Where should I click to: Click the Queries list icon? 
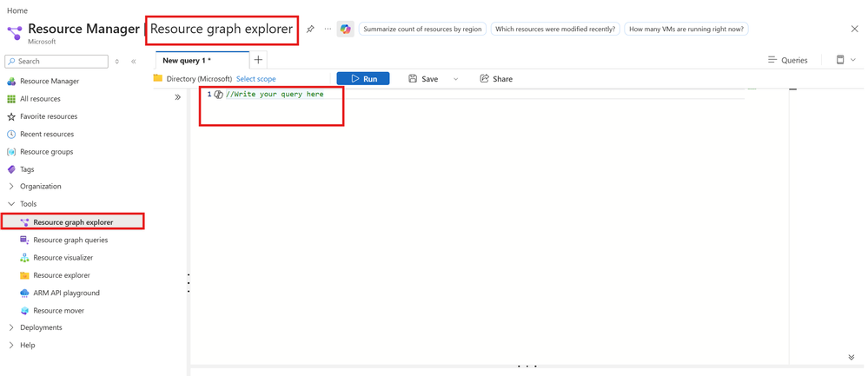pyautogui.click(x=772, y=60)
